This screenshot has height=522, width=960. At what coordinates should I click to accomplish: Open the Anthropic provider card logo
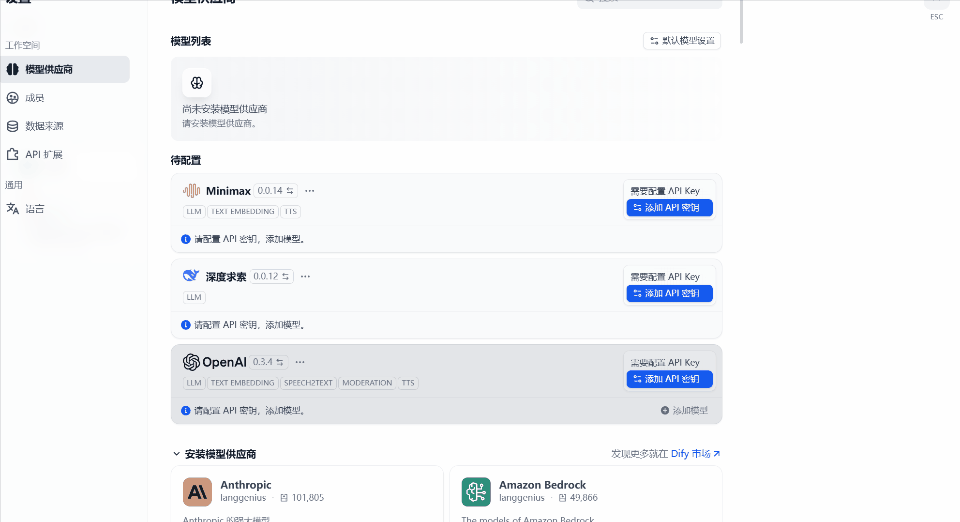(197, 492)
